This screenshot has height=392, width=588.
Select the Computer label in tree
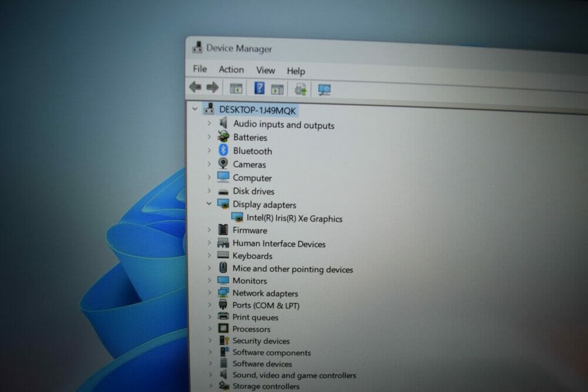click(x=252, y=178)
